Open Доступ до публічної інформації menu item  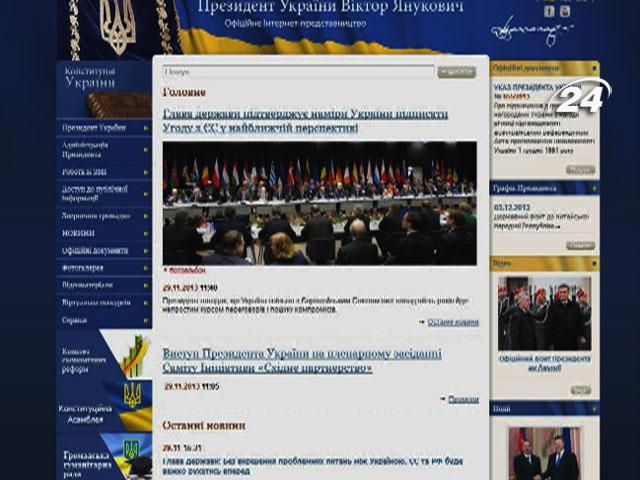(x=95, y=193)
